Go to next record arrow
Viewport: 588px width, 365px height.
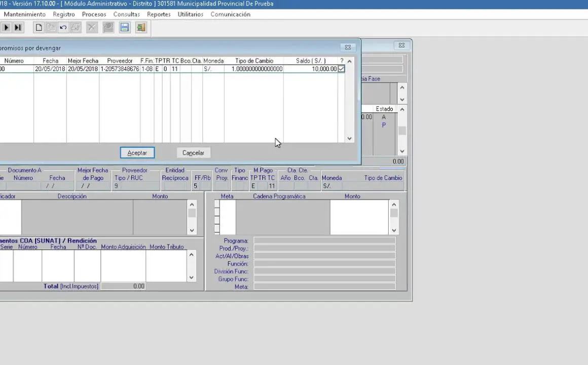6,27
